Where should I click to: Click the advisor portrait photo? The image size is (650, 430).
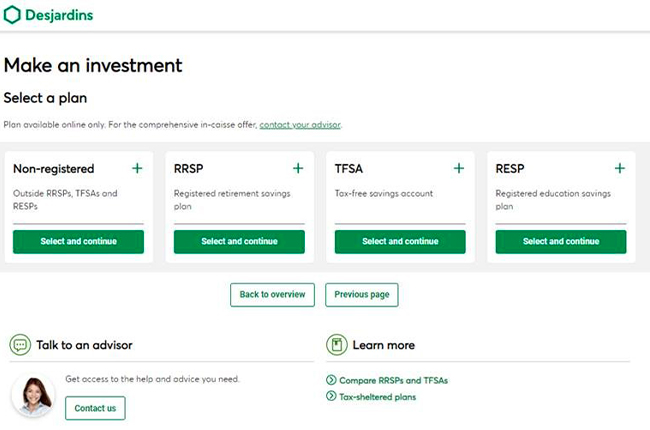pos(32,395)
